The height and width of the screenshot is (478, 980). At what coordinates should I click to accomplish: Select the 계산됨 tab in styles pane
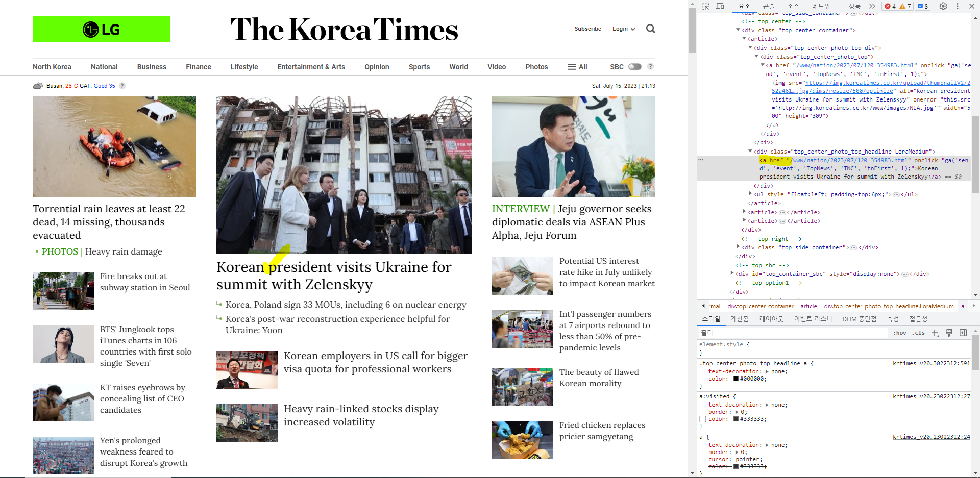pyautogui.click(x=740, y=319)
